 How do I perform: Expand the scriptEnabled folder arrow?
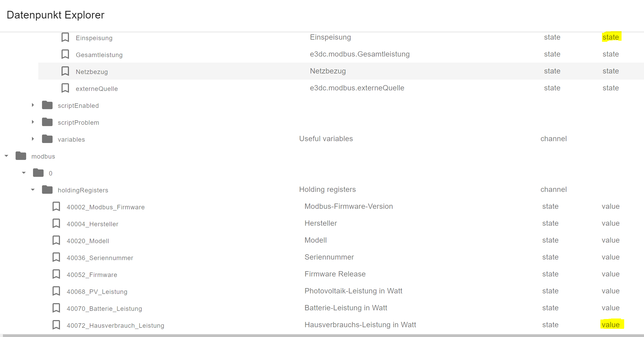pyautogui.click(x=33, y=105)
